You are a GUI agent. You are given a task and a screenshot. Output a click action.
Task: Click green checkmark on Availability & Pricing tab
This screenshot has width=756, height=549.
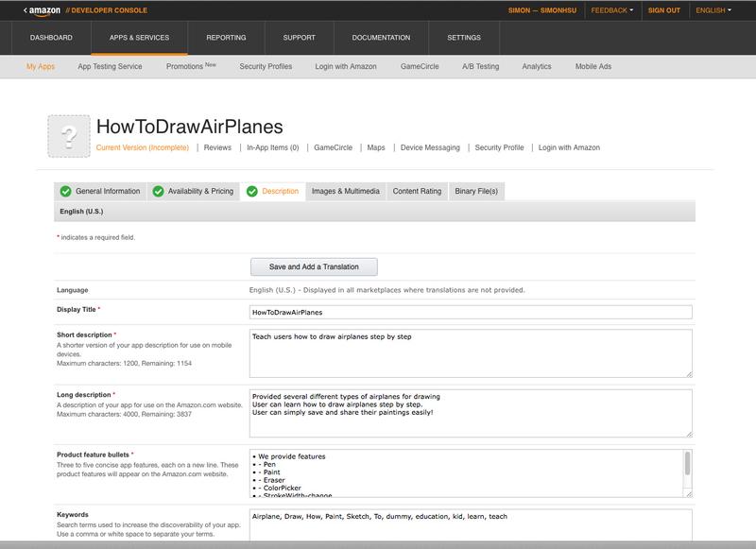[158, 192]
